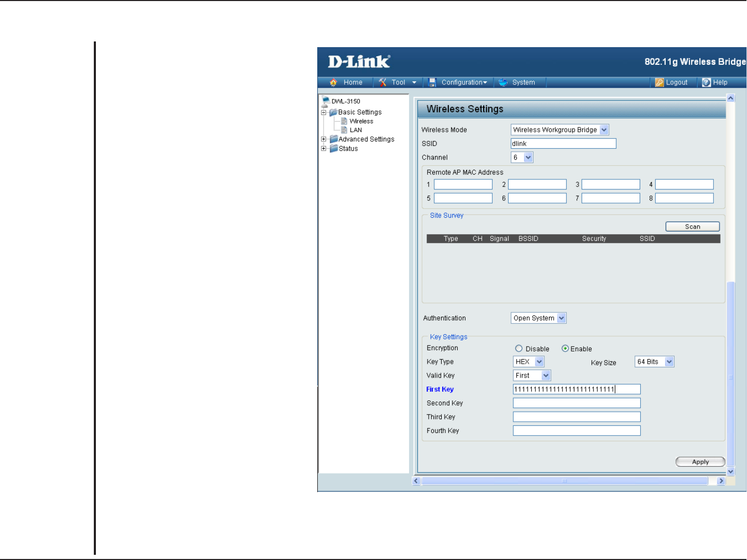Click the SSID input field
This screenshot has width=747, height=560.
click(563, 143)
